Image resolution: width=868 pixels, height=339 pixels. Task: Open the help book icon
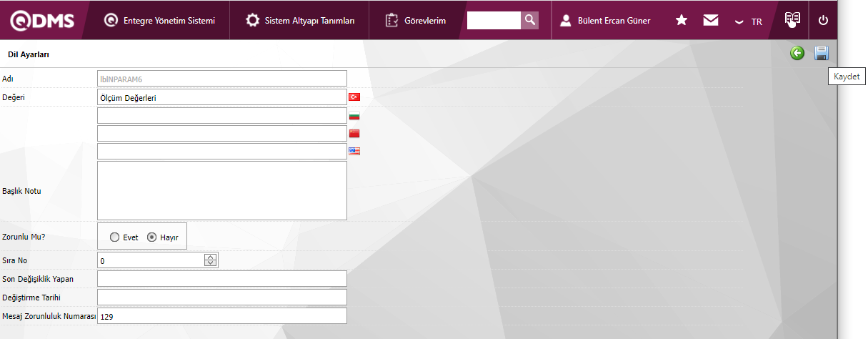pyautogui.click(x=792, y=20)
